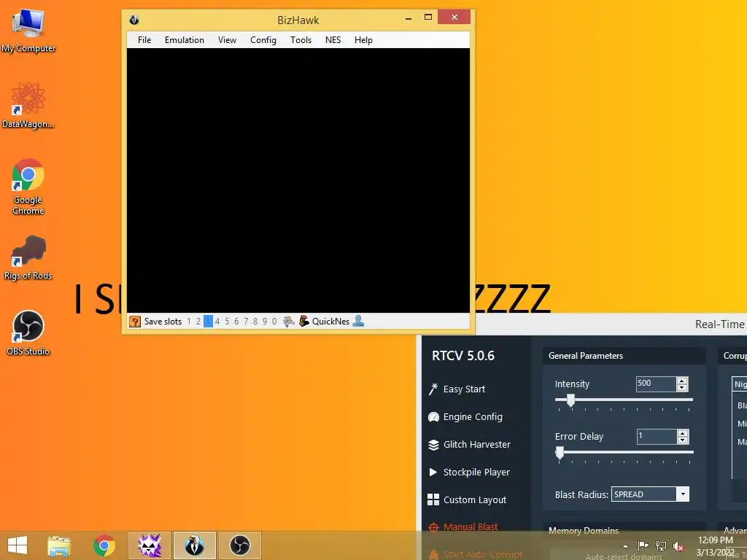
Task: Click the QuickNes core icon
Action: [304, 322]
